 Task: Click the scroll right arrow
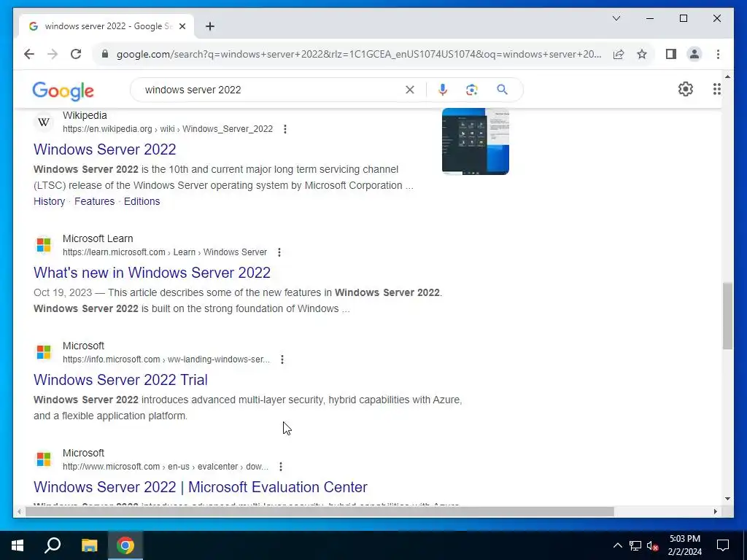pos(716,512)
